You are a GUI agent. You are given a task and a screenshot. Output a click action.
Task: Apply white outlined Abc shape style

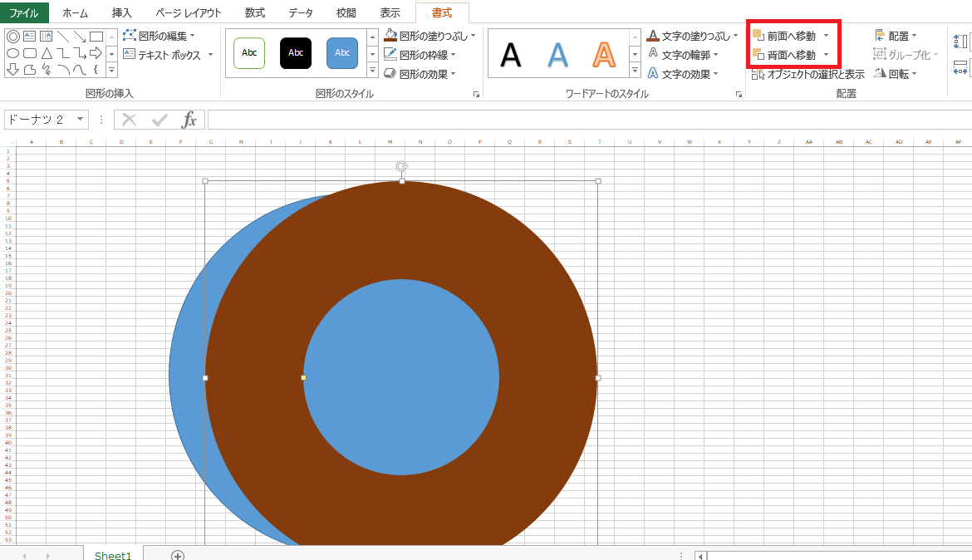click(249, 52)
